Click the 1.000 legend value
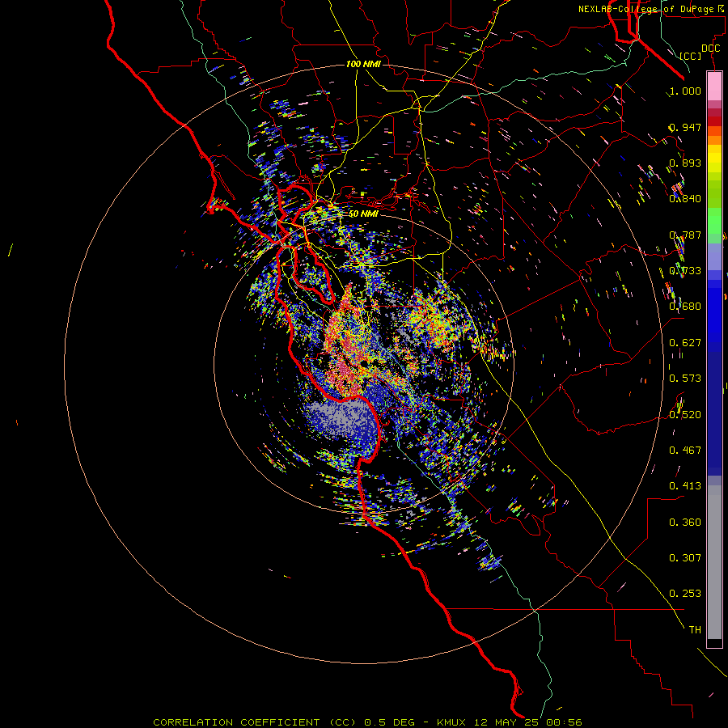 [685, 91]
